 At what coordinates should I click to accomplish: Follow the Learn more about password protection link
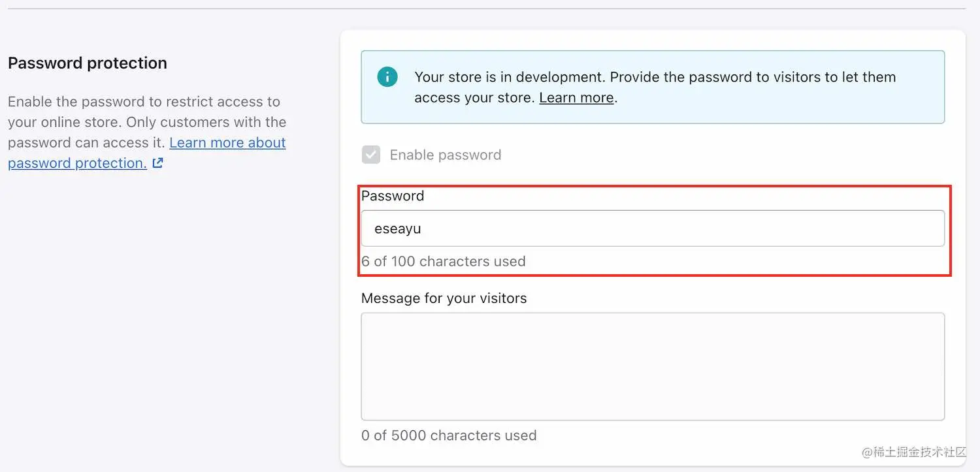[227, 142]
